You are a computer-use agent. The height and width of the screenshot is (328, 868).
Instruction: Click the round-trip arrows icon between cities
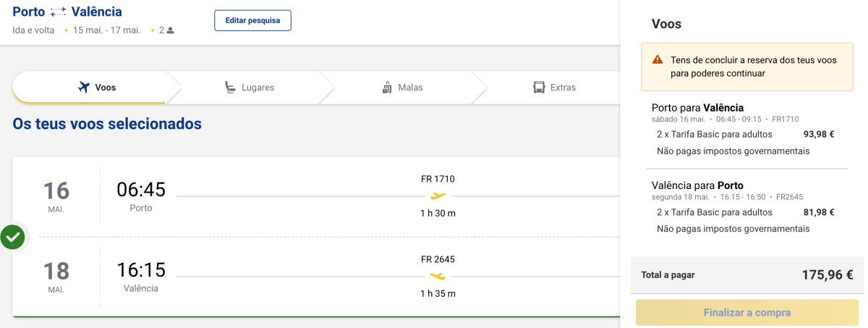coord(59,12)
